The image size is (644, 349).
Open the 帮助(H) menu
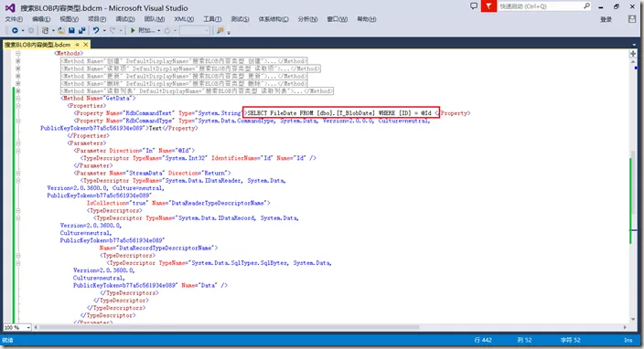pyautogui.click(x=366, y=19)
